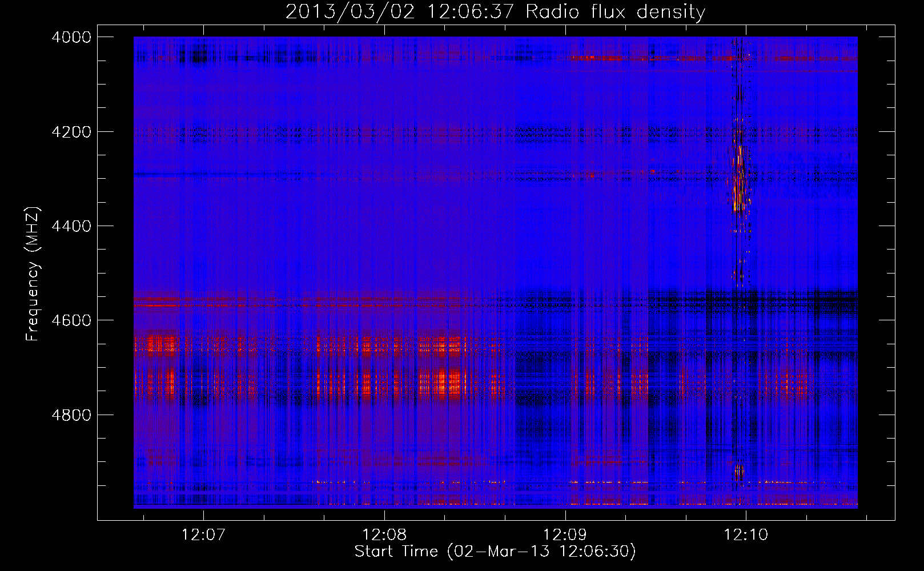Click the 12:07 time tick label
Viewport: 924px width, 571px height.
click(203, 535)
